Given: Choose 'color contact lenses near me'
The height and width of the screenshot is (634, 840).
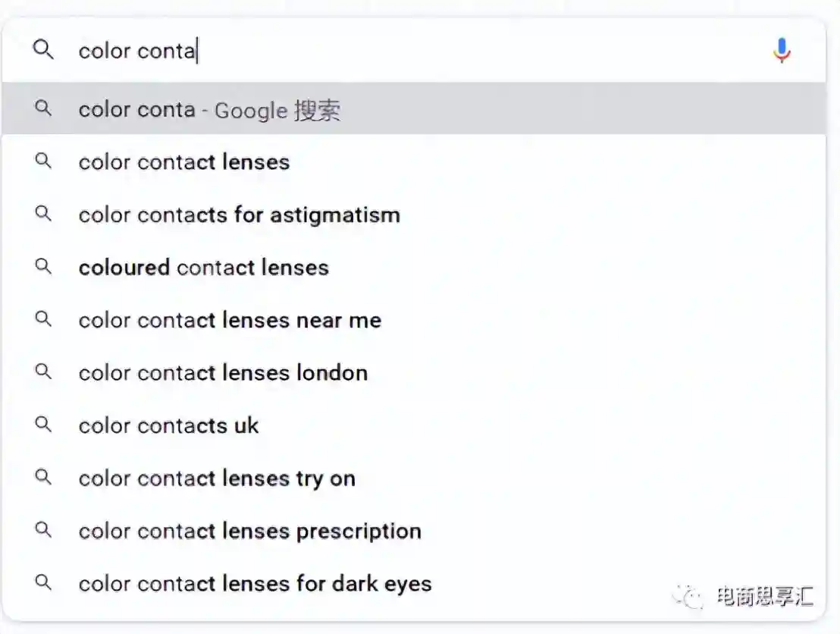Looking at the screenshot, I should tap(230, 320).
